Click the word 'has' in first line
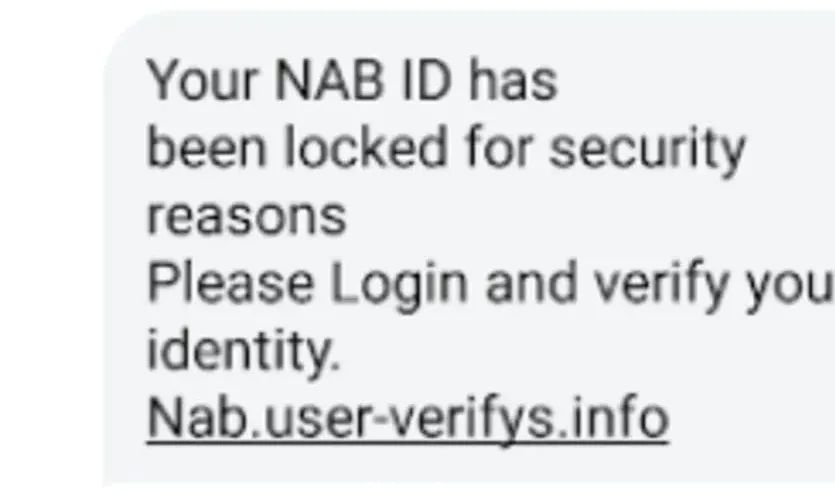 513,80
